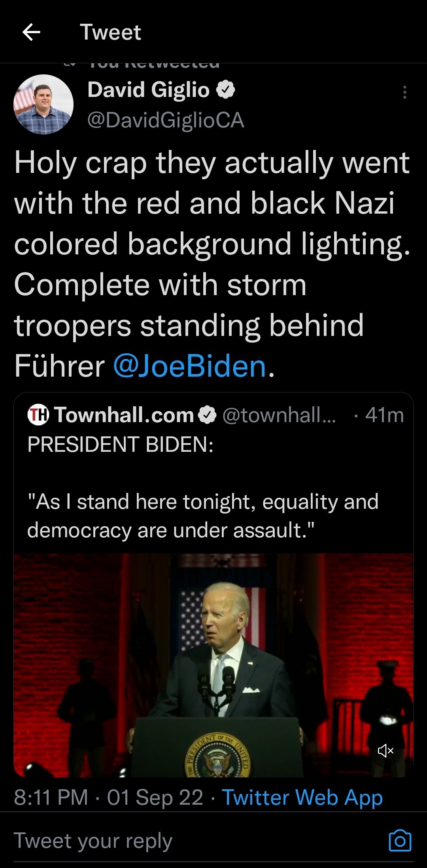Tap the verified badge next to the author name

[225, 90]
